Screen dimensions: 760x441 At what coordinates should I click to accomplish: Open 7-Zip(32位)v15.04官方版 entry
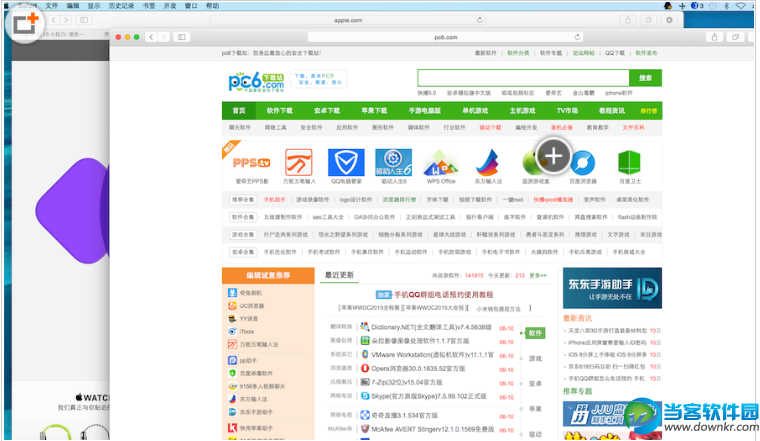pos(407,382)
